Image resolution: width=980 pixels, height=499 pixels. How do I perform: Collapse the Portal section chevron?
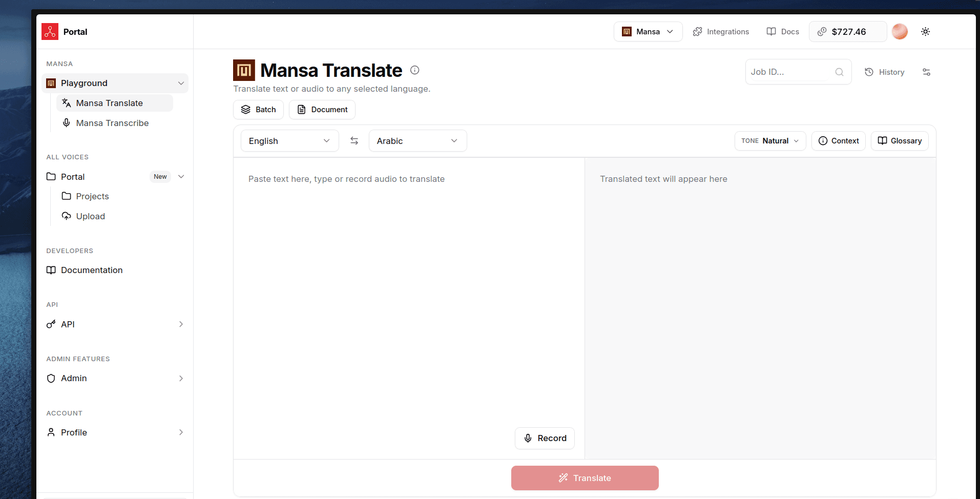(x=181, y=177)
